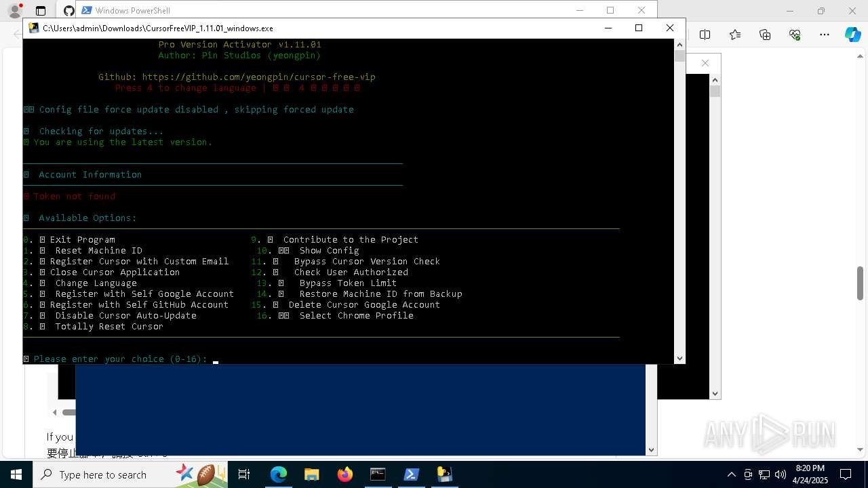
Task: Click the CursorFreeVIP console scrollbar thumb
Action: pos(679,56)
